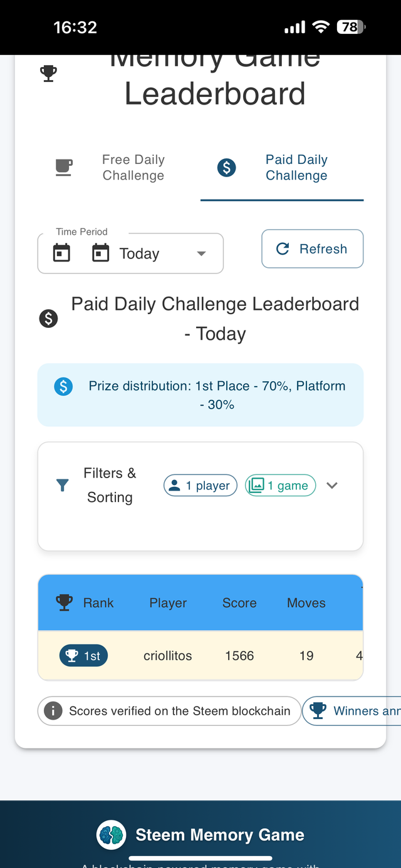Screen dimensions: 401x868
Task: Tap the 1 player chip
Action: coord(200,486)
